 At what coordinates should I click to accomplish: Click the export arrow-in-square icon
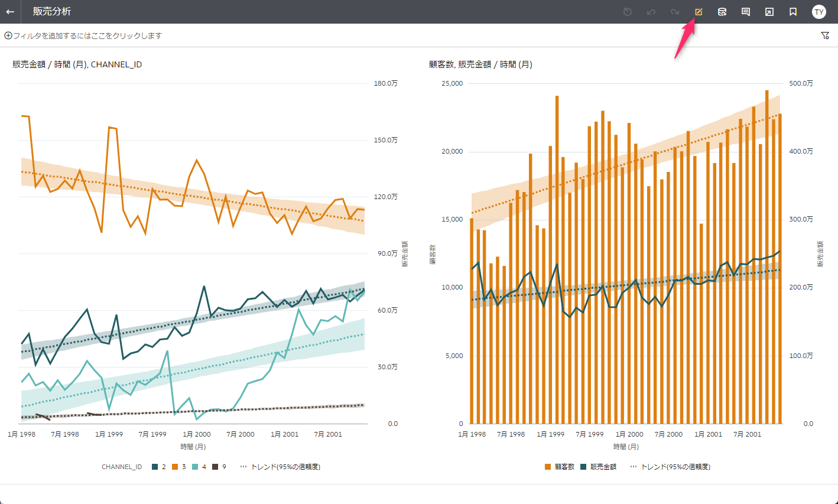(x=769, y=12)
